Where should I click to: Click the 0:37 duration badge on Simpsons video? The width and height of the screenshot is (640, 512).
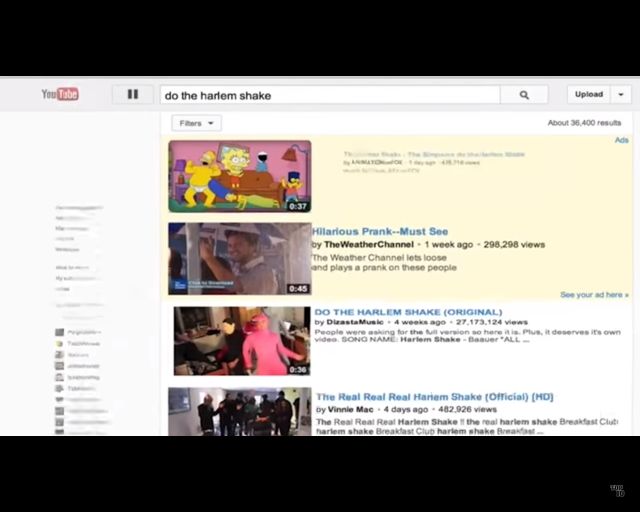pos(298,206)
